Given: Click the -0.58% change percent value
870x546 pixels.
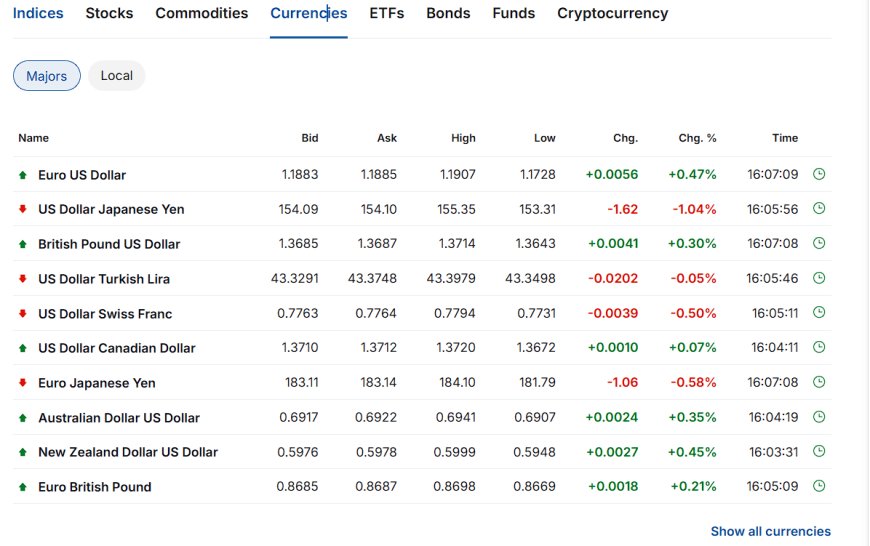Looking at the screenshot, I should point(694,383).
